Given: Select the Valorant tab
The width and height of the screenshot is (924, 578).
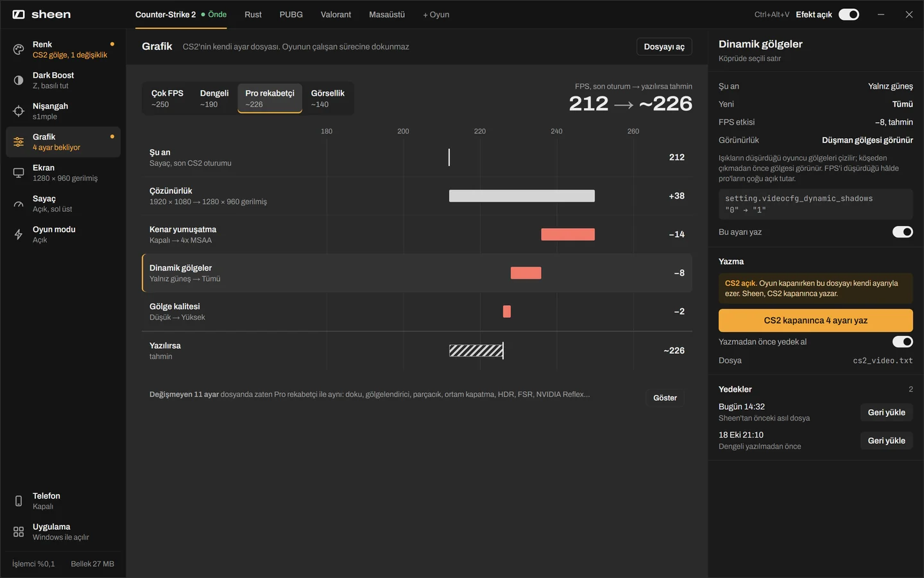Looking at the screenshot, I should coord(336,14).
